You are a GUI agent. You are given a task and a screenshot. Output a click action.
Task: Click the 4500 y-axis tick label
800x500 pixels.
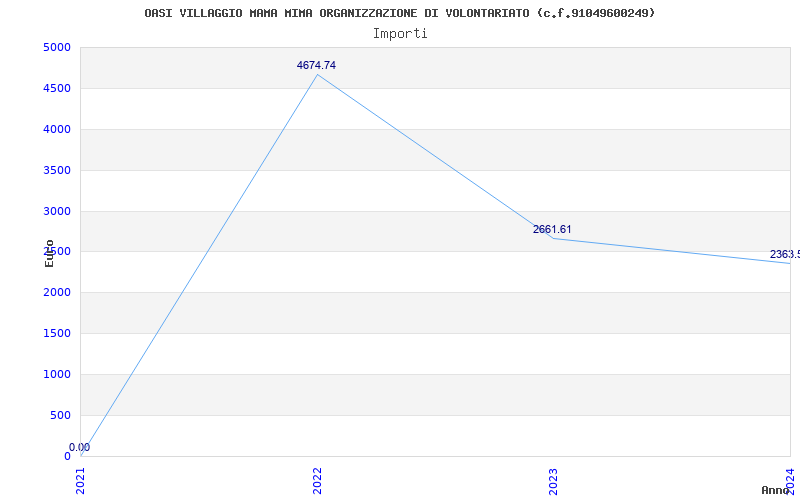[57, 88]
